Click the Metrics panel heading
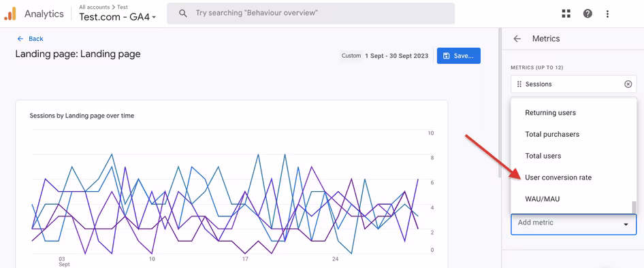Viewport: 644px width, 268px height. [546, 39]
